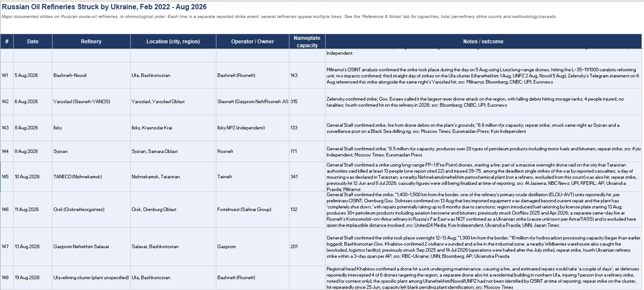The width and height of the screenshot is (644, 290).
Task: Click the capacity value '133'
Action: 307,128
